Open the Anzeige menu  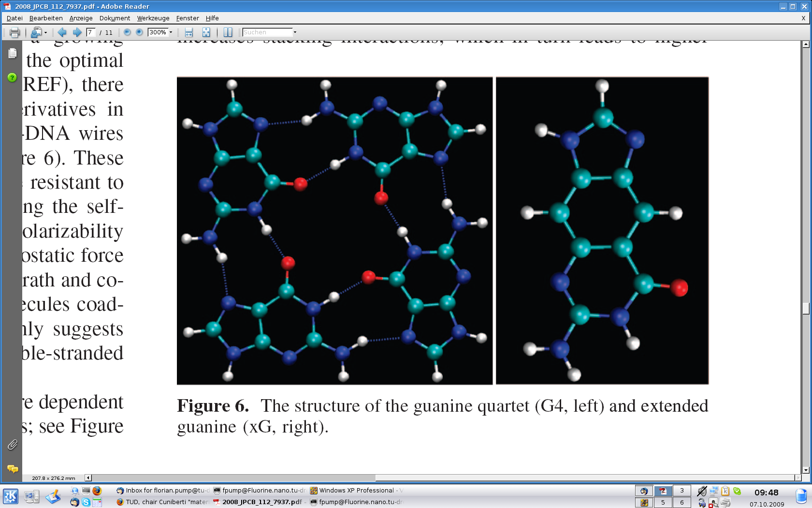[x=81, y=18]
